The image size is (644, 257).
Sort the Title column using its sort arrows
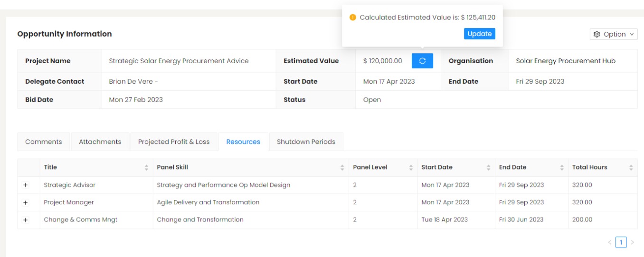click(146, 168)
